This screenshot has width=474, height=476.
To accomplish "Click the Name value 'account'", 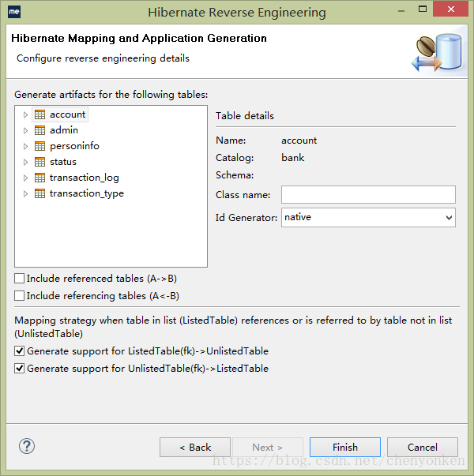I will (x=299, y=141).
